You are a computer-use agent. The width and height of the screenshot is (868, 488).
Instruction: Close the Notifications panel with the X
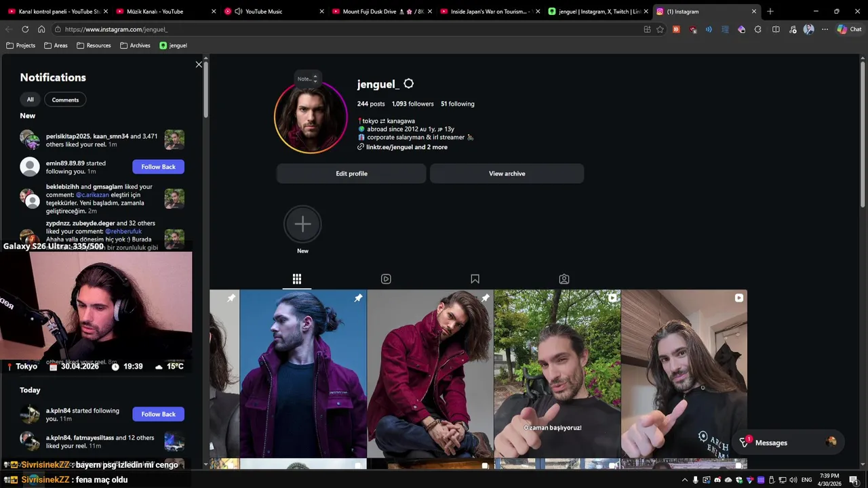tap(199, 64)
